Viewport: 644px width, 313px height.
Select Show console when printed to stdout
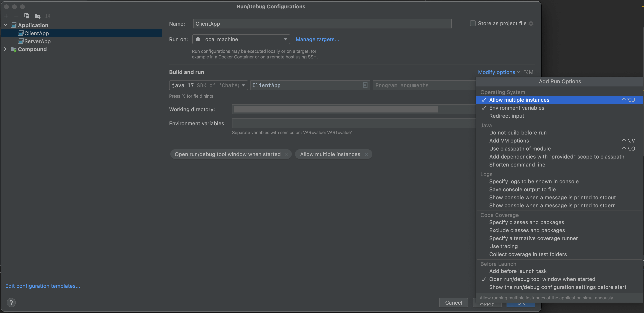click(x=559, y=198)
